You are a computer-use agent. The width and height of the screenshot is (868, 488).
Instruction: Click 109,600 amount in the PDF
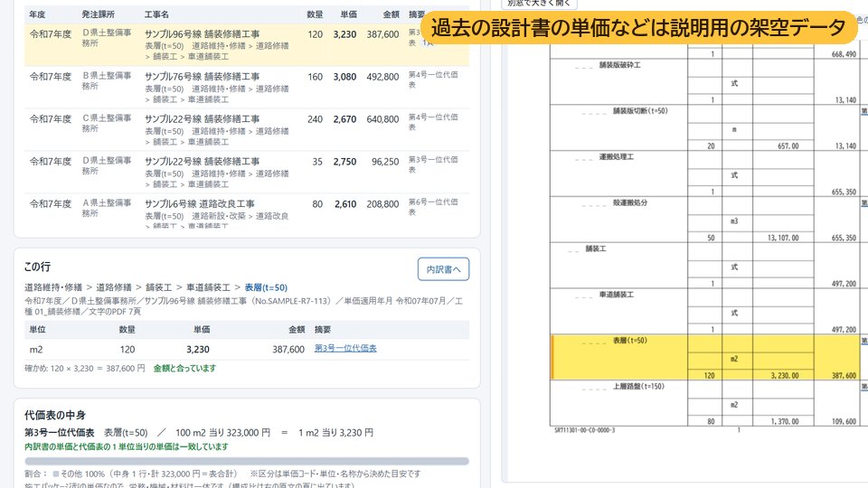(844, 422)
